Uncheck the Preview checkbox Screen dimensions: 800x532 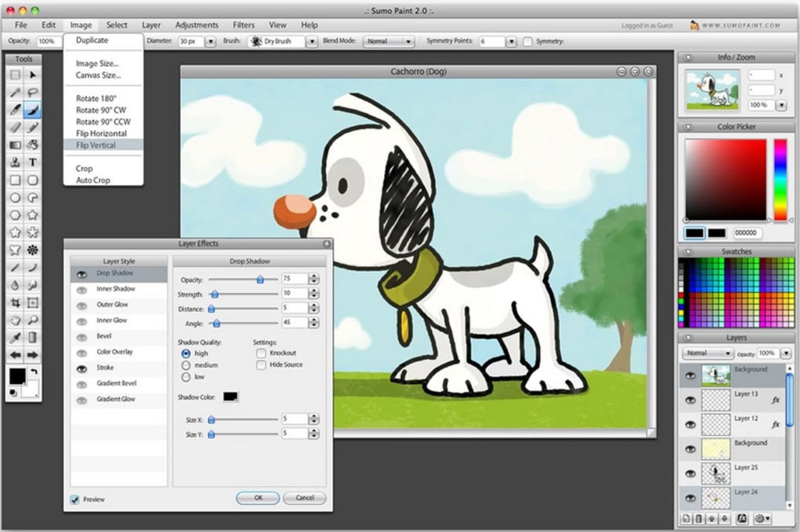click(75, 500)
